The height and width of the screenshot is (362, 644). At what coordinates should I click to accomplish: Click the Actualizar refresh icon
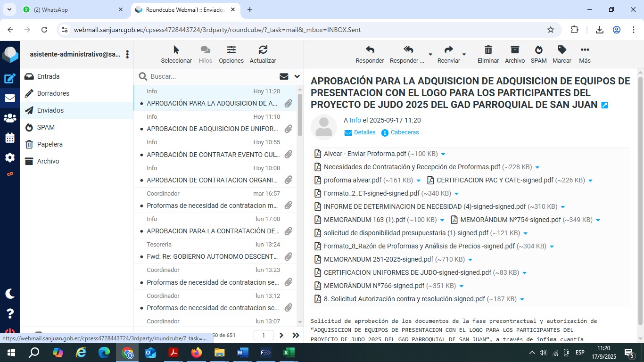click(x=263, y=50)
